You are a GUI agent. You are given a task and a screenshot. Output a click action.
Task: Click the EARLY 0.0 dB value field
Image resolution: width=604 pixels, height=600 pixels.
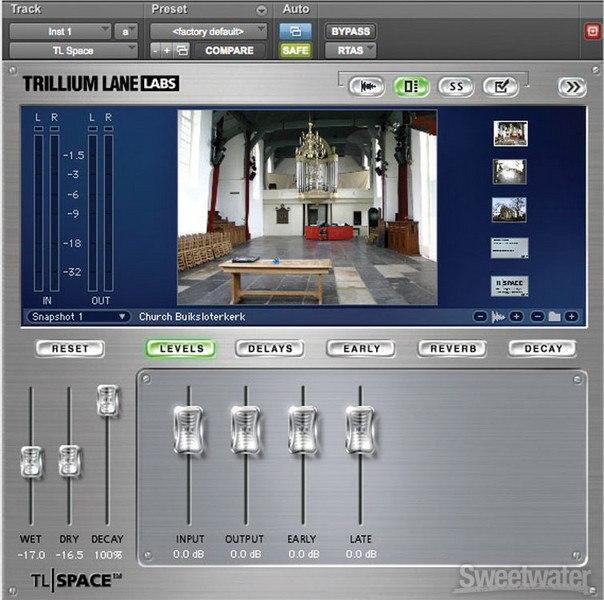coord(304,554)
